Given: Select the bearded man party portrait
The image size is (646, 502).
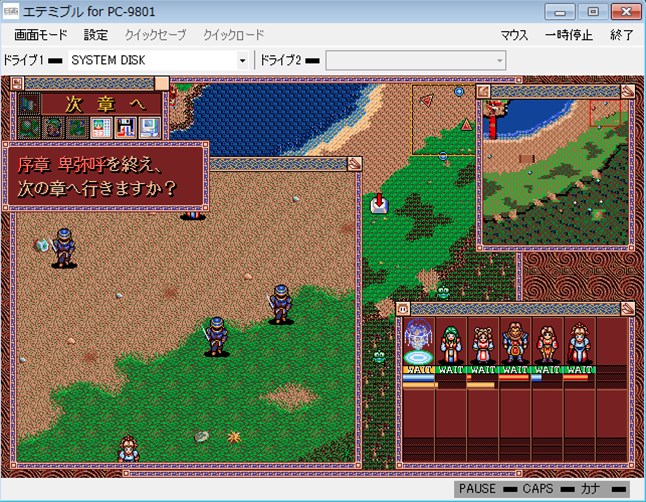Looking at the screenshot, I should pos(515,342).
